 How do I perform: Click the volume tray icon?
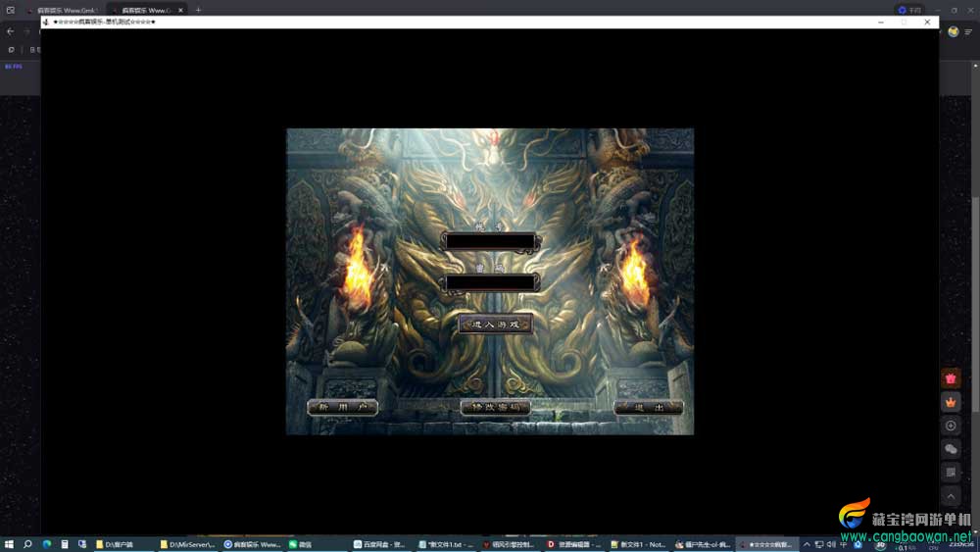point(831,544)
